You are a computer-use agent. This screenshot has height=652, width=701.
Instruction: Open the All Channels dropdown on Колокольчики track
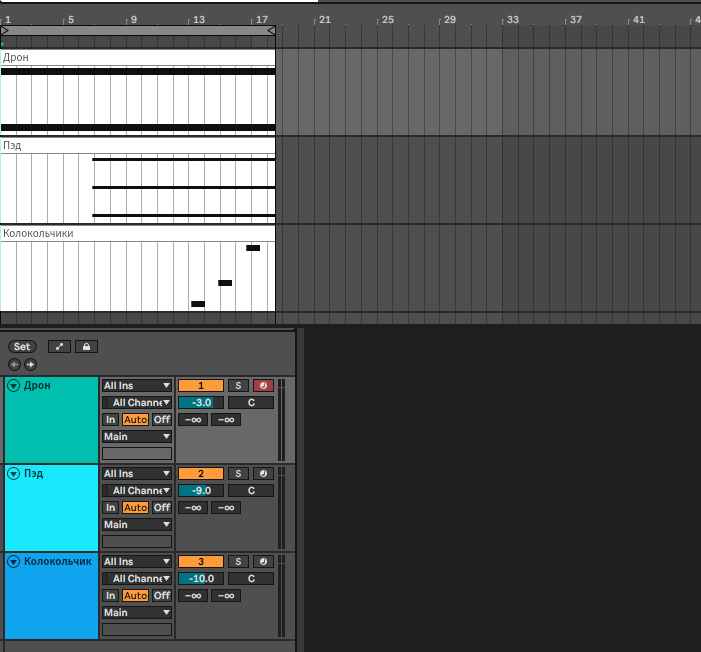click(137, 579)
